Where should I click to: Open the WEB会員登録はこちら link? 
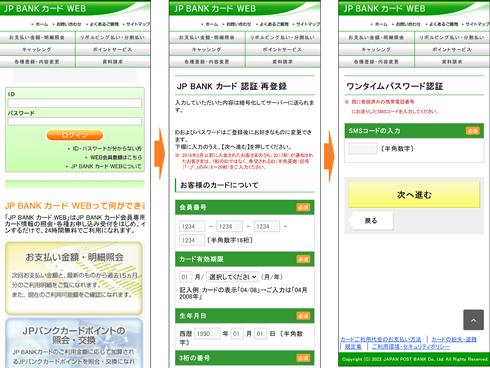[x=116, y=157]
